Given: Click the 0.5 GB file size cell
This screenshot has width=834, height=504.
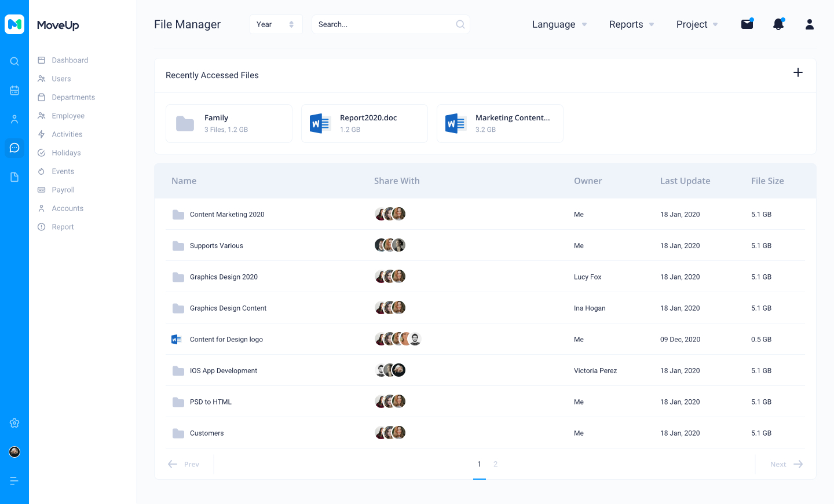Looking at the screenshot, I should 761,340.
